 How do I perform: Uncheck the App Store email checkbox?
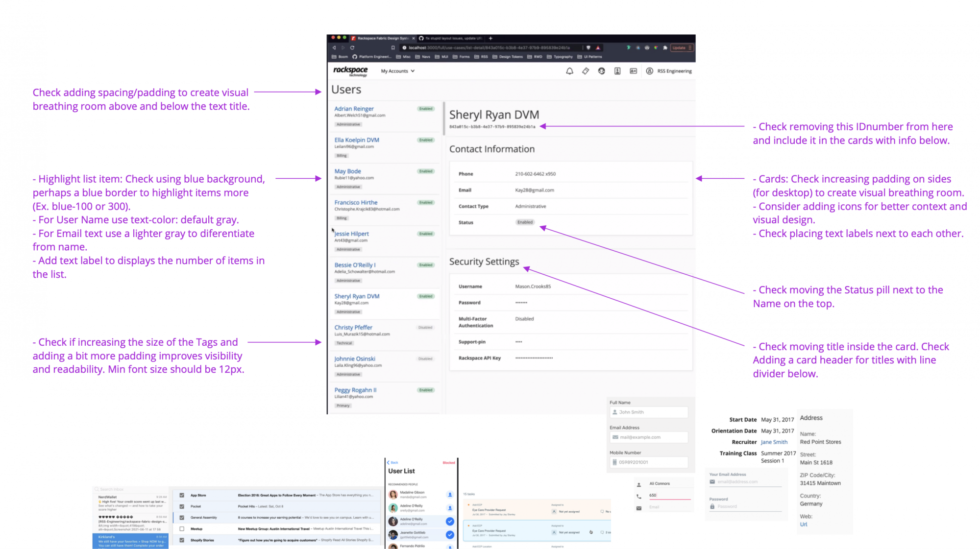tap(182, 495)
